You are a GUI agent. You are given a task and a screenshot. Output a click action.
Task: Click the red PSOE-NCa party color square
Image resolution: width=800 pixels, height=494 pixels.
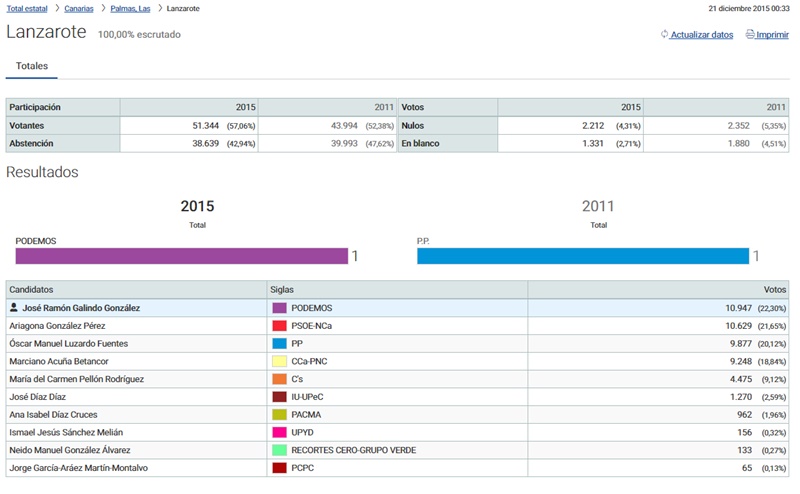pyautogui.click(x=280, y=326)
